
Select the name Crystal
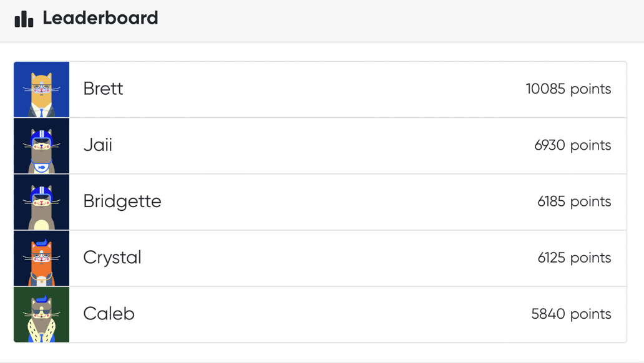112,258
